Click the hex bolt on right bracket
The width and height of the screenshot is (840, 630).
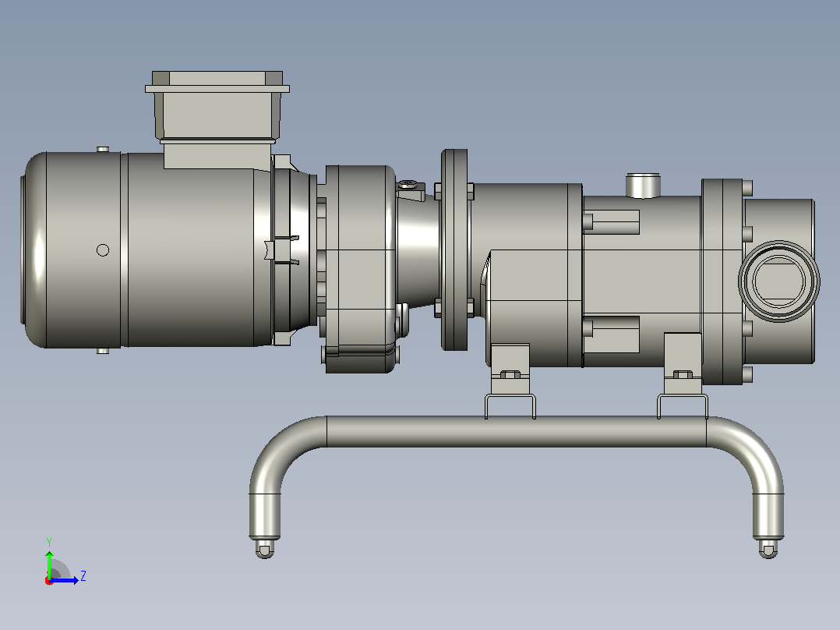pos(683,374)
